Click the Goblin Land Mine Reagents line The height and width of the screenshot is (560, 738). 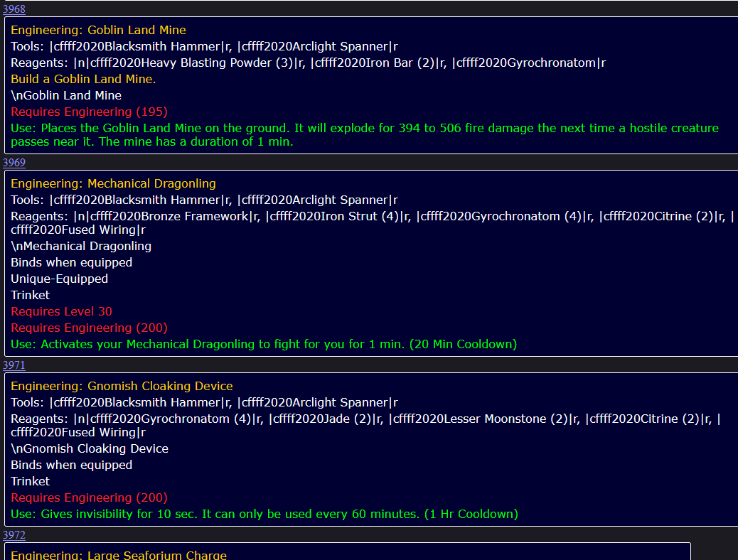pos(309,63)
